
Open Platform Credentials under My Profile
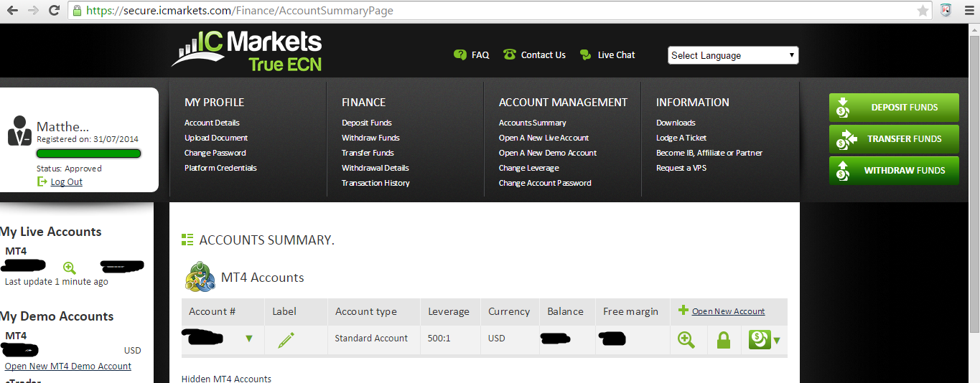(220, 168)
